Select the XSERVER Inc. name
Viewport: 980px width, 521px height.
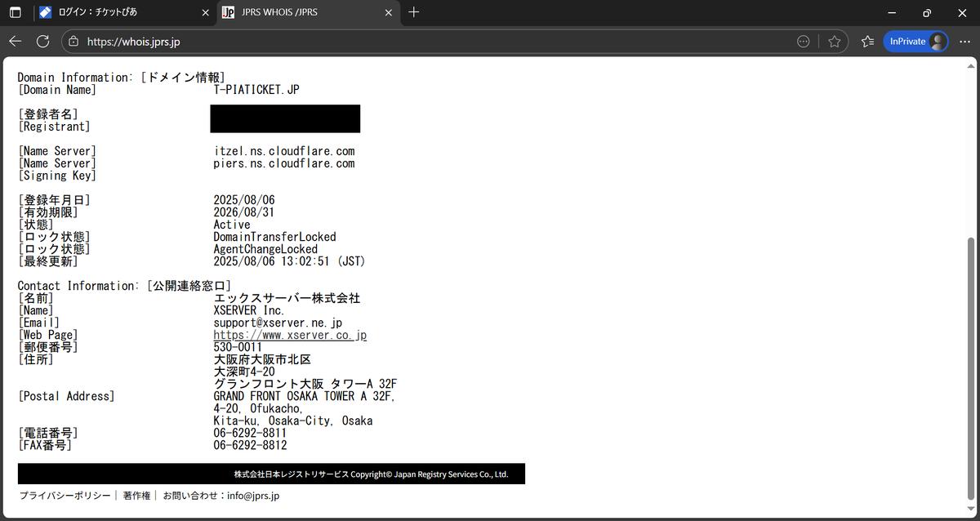tap(249, 310)
